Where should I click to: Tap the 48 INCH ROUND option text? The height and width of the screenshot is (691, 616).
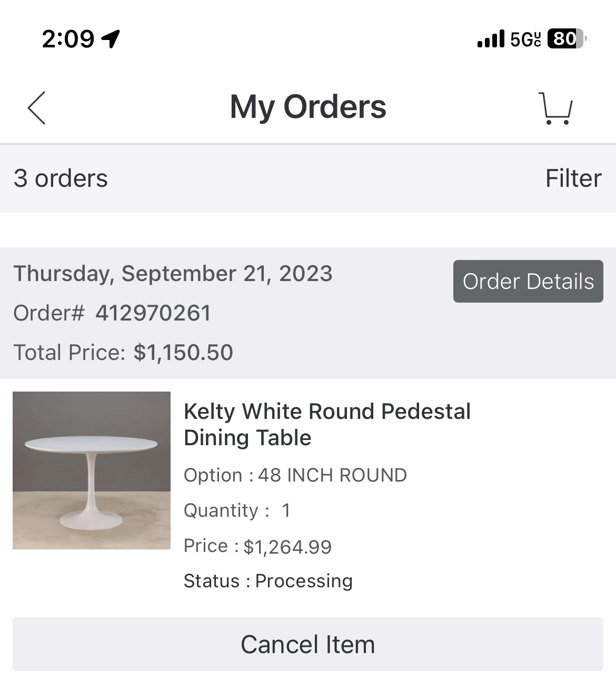(332, 475)
